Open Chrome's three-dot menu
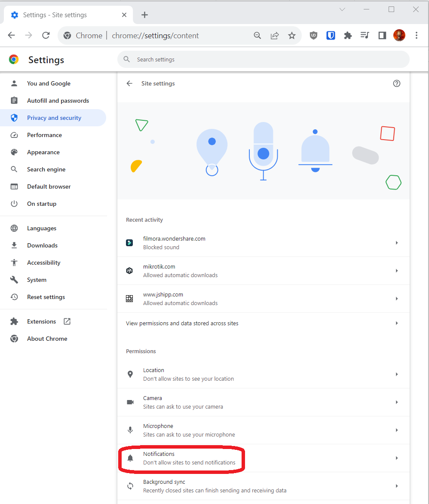429x504 pixels. click(417, 35)
